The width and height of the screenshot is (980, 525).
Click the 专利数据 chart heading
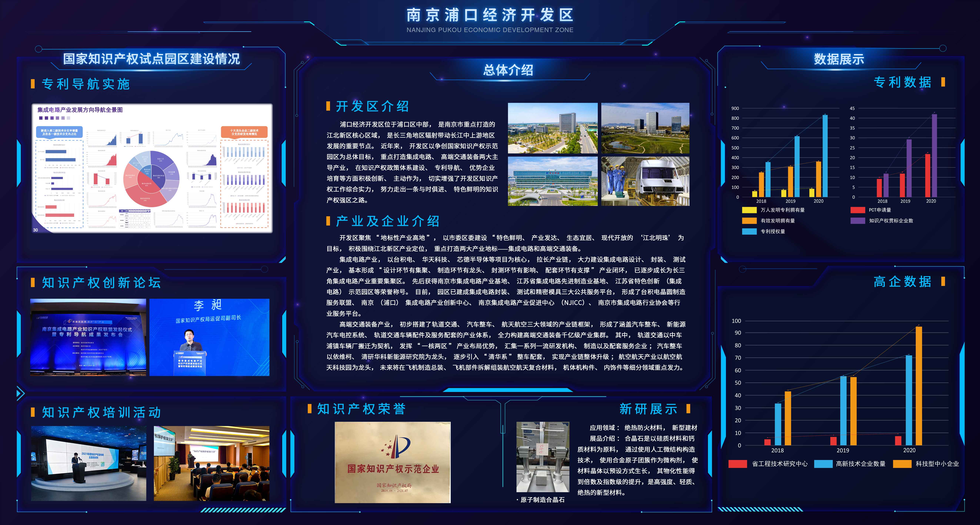click(x=902, y=82)
